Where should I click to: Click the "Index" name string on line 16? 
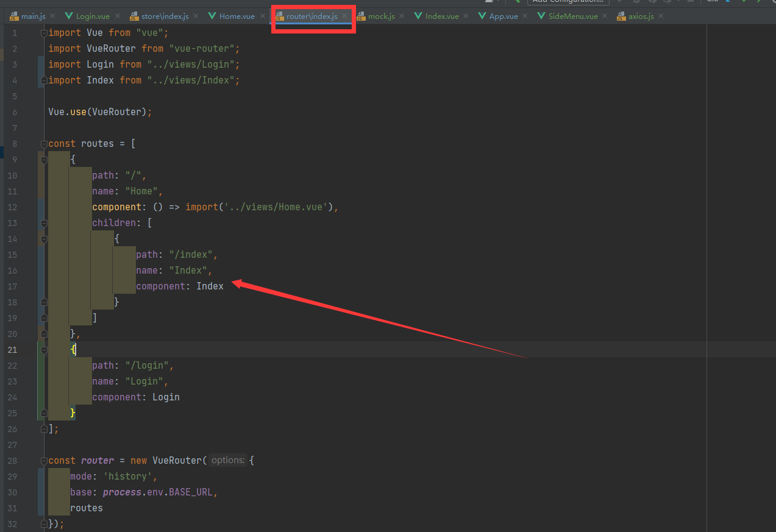pyautogui.click(x=188, y=271)
